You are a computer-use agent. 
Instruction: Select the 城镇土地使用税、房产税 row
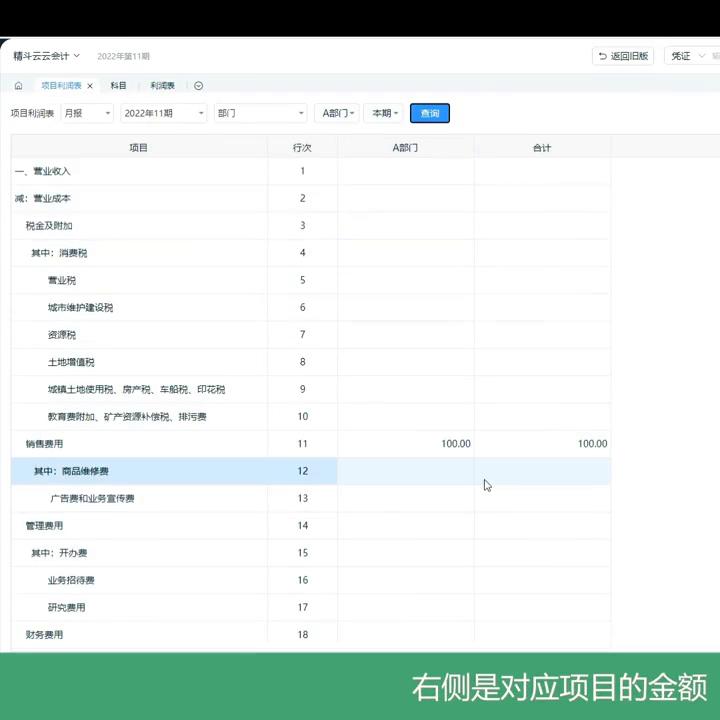(x=311, y=389)
